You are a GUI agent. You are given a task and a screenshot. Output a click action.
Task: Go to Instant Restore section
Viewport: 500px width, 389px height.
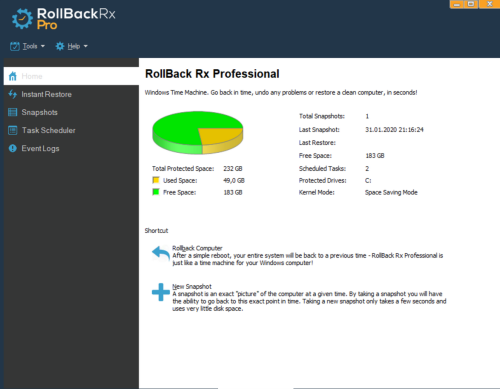(x=46, y=94)
